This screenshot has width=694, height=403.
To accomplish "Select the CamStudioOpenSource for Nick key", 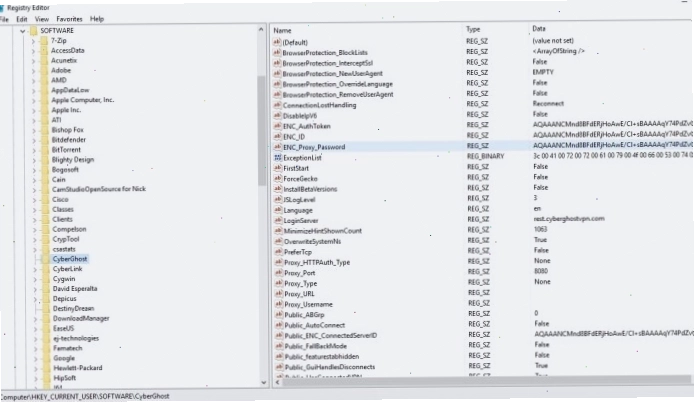I will point(99,189).
